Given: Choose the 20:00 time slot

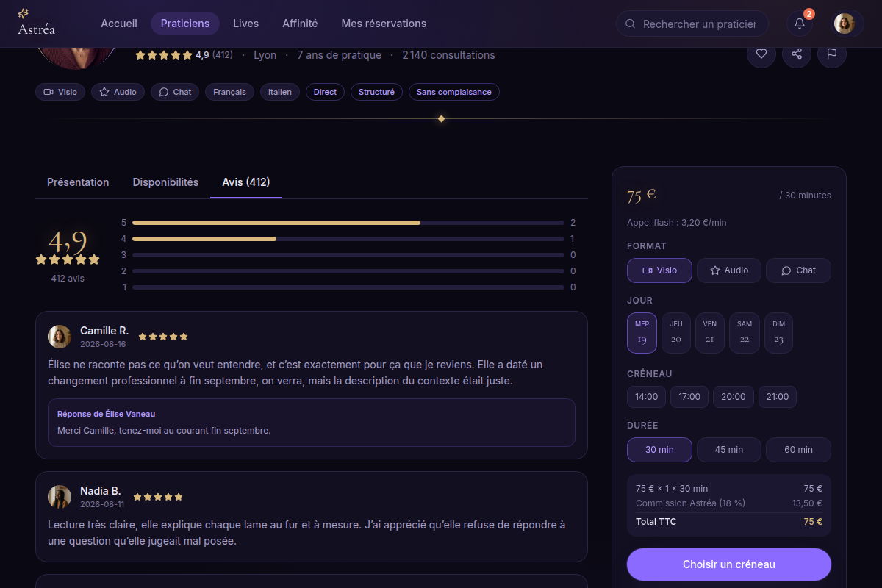Looking at the screenshot, I should pos(734,397).
